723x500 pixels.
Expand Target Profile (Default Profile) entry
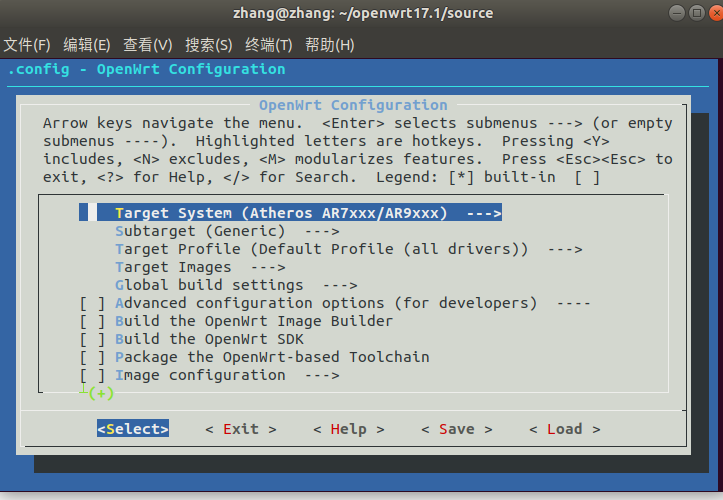(x=348, y=249)
